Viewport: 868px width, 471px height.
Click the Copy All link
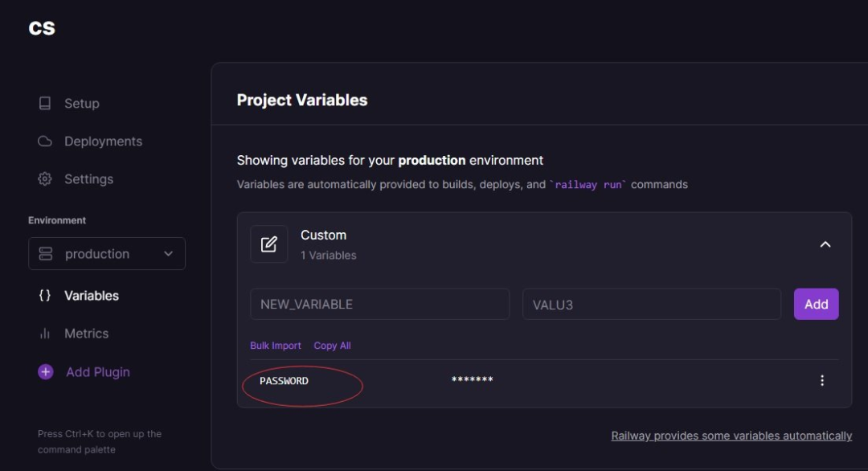pos(332,346)
